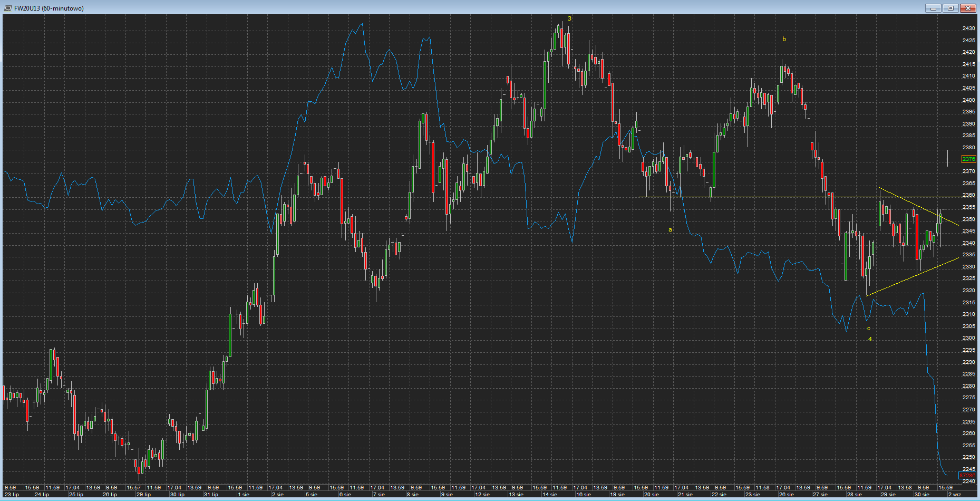The height and width of the screenshot is (501, 980).
Task: Click the "2 wrz" date label
Action: coord(954,495)
